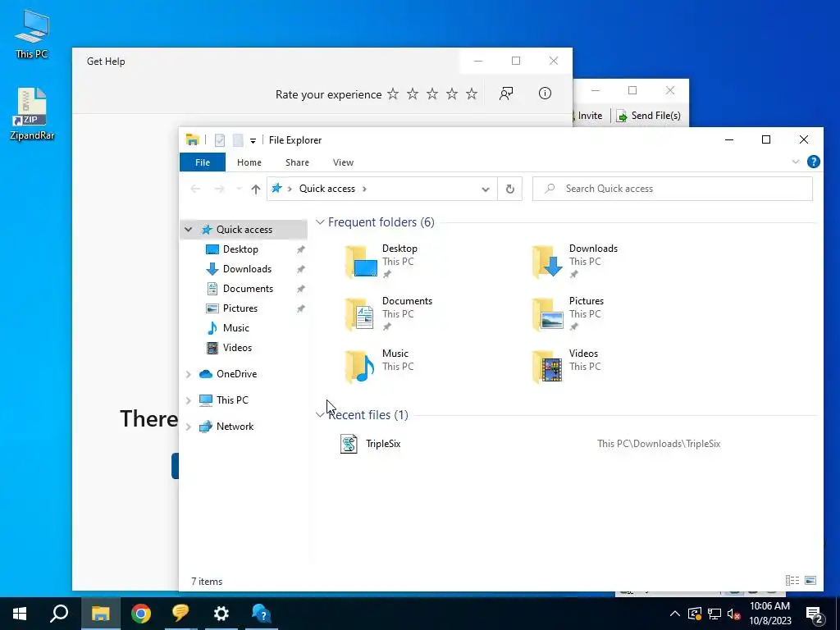Collapse the Frequent folders group
The image size is (840, 630).
pyautogui.click(x=320, y=221)
